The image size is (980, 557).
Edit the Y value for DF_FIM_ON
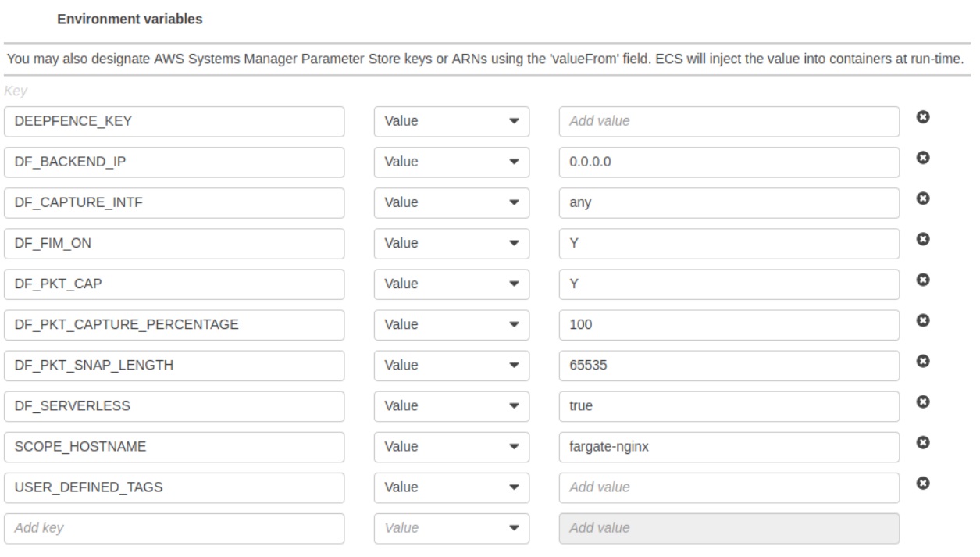729,244
